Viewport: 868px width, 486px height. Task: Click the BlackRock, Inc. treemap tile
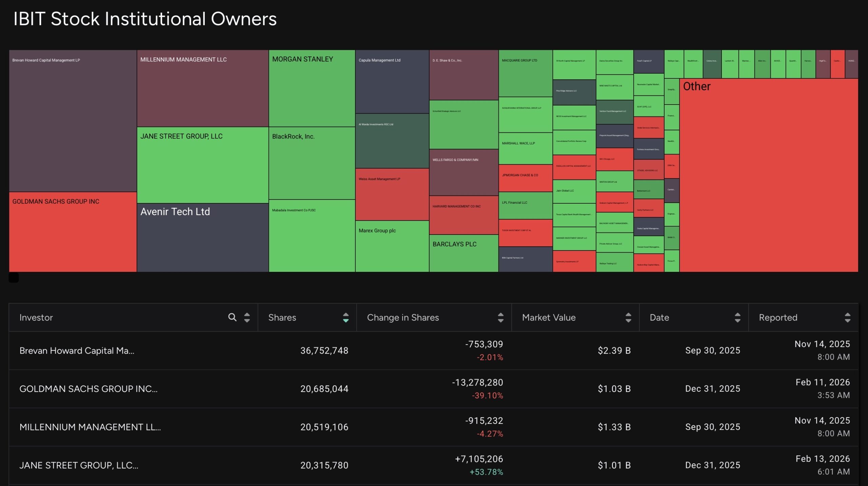coord(311,163)
